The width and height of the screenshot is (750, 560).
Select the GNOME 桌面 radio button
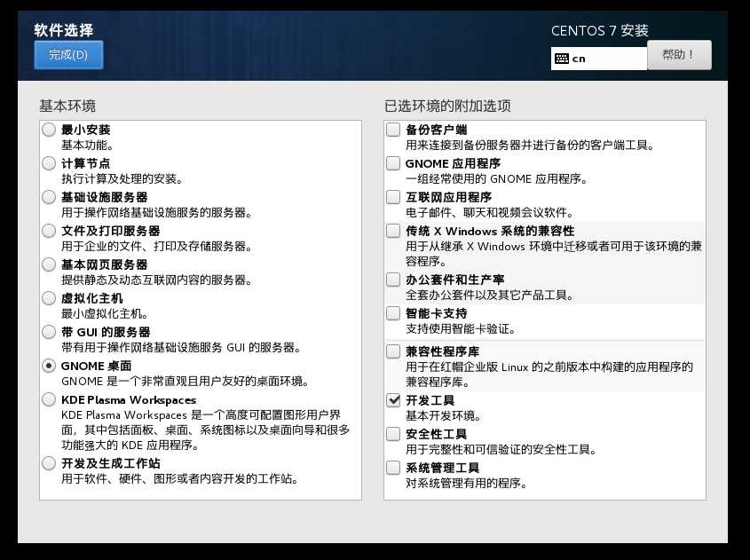pyautogui.click(x=49, y=366)
